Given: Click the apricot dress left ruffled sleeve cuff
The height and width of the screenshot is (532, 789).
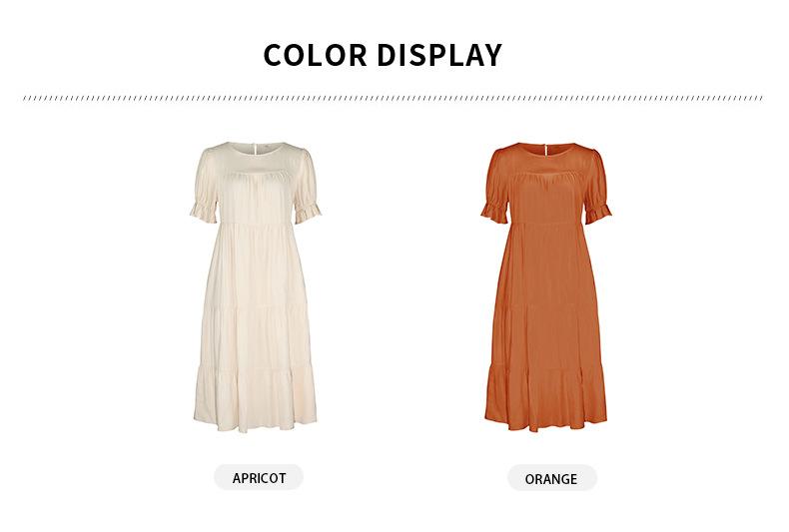Looking at the screenshot, I should tap(204, 212).
